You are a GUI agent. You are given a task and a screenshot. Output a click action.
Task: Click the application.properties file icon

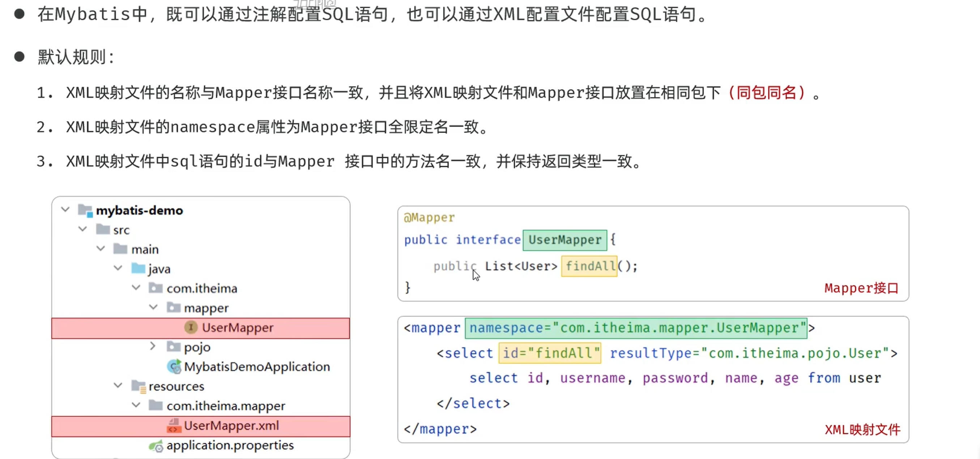(155, 446)
